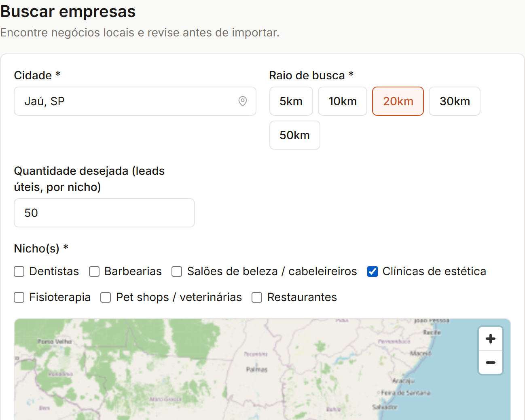The height and width of the screenshot is (420, 525).
Task: Click the Feira de Santana map label
Action: (x=405, y=393)
